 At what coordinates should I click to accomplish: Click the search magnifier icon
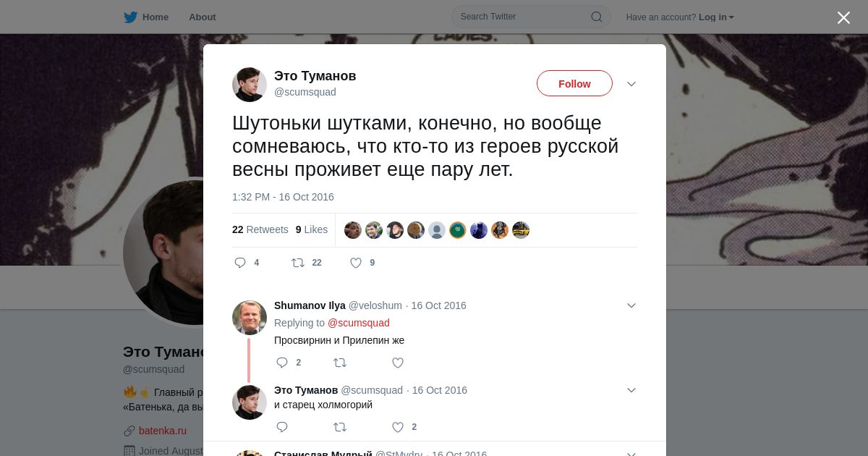click(597, 17)
